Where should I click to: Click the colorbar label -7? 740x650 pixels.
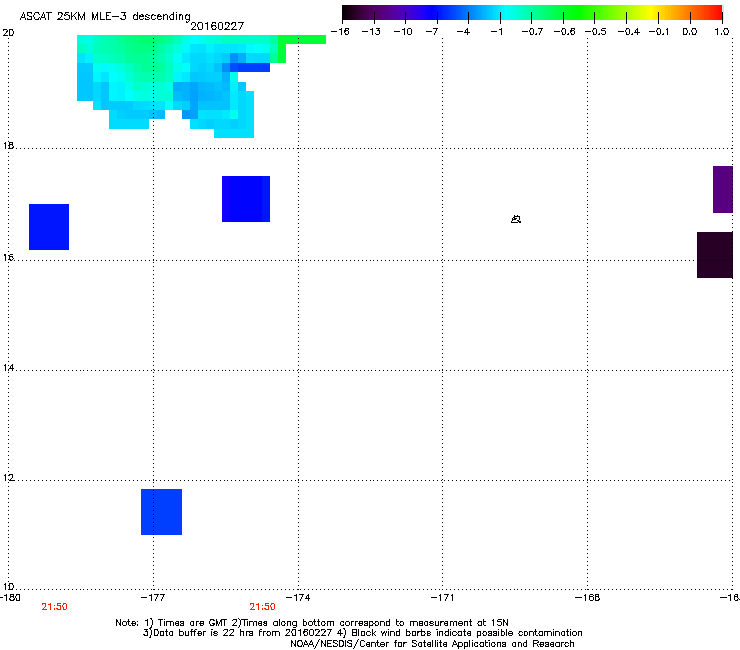(x=432, y=32)
